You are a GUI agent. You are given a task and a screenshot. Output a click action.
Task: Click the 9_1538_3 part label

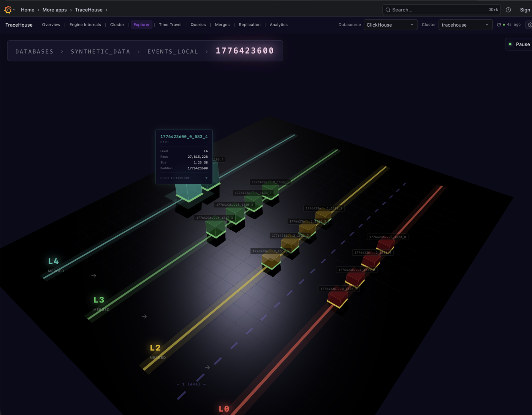point(270,182)
